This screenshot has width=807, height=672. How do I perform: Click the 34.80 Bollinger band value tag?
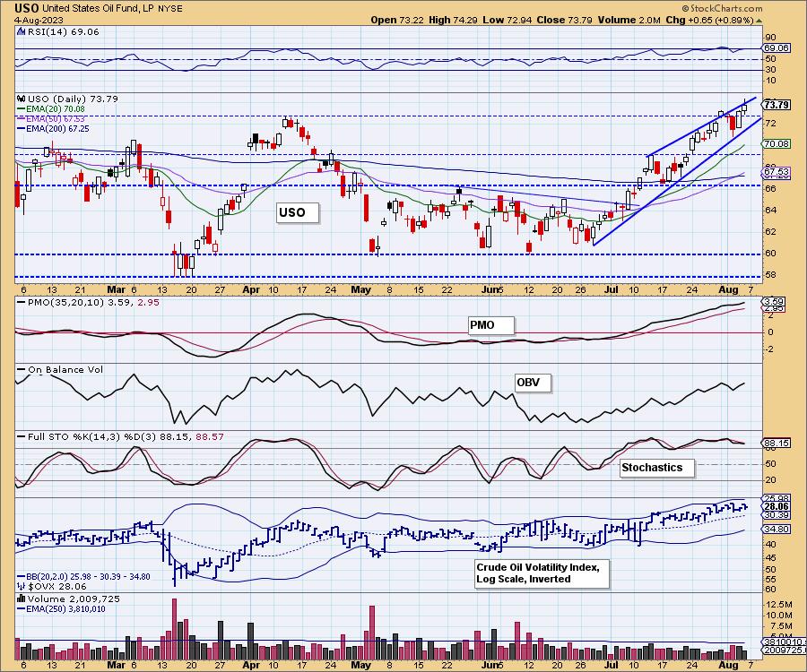(777, 529)
